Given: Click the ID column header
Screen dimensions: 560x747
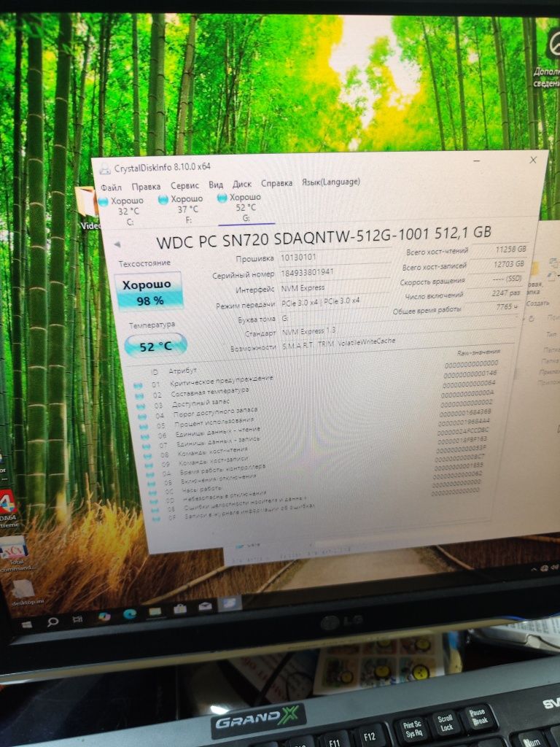Looking at the screenshot, I should point(155,372).
